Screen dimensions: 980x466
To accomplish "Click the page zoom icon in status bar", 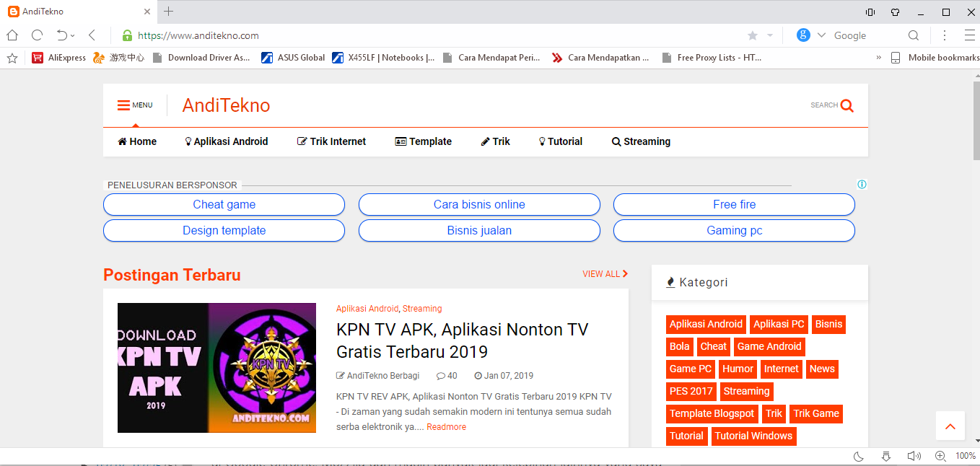I will pos(940,456).
